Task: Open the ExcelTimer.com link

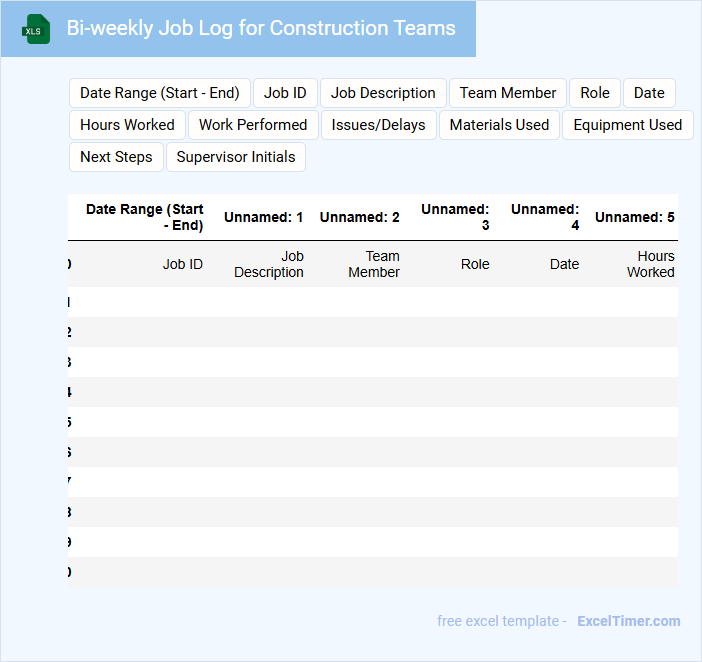Action: [x=629, y=621]
